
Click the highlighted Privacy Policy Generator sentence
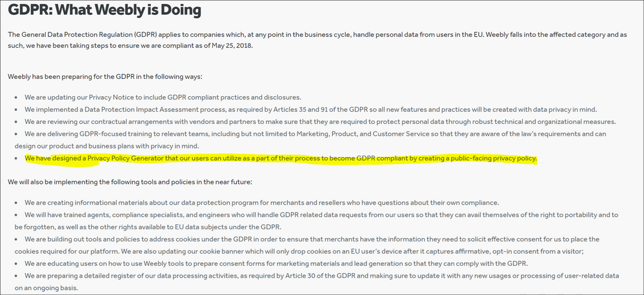pyautogui.click(x=281, y=158)
